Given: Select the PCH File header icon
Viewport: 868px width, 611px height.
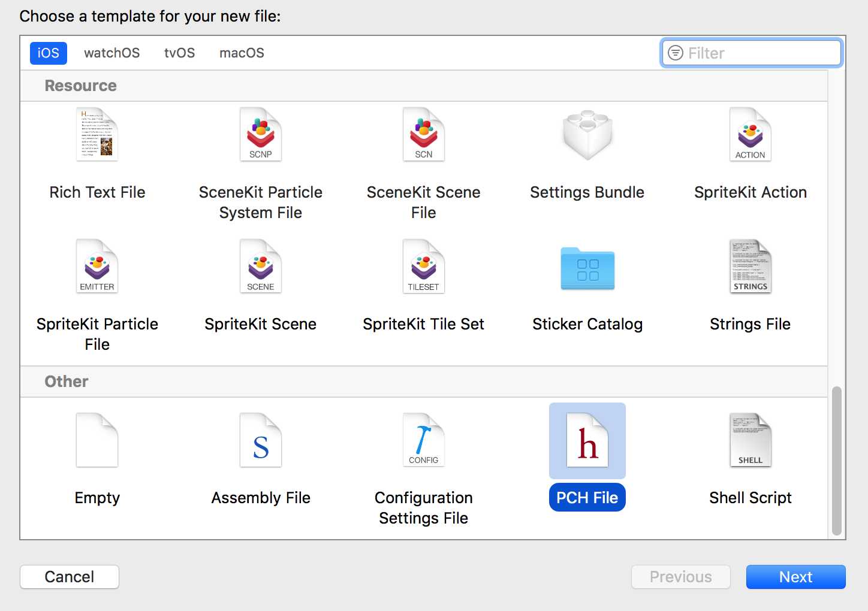Looking at the screenshot, I should click(x=587, y=440).
